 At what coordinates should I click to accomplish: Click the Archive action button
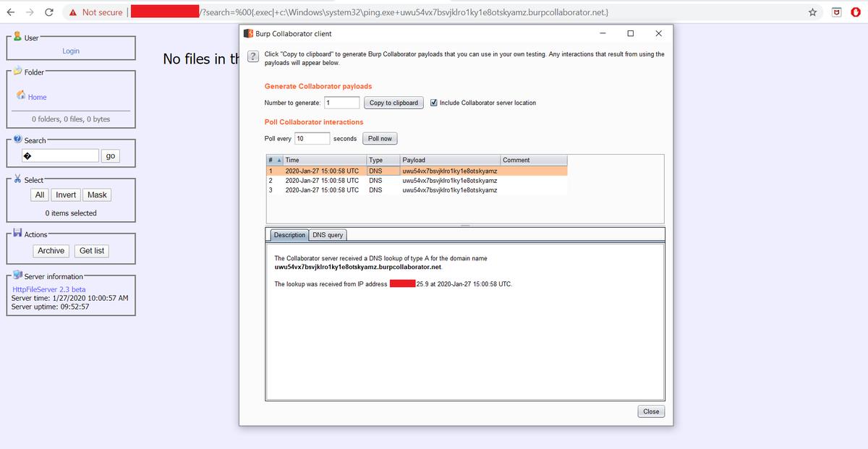point(51,251)
